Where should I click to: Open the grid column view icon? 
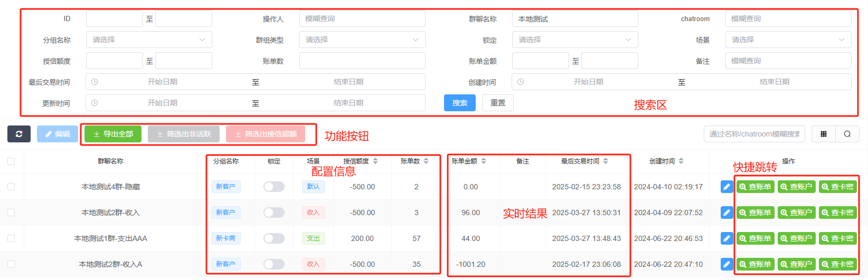[x=823, y=134]
